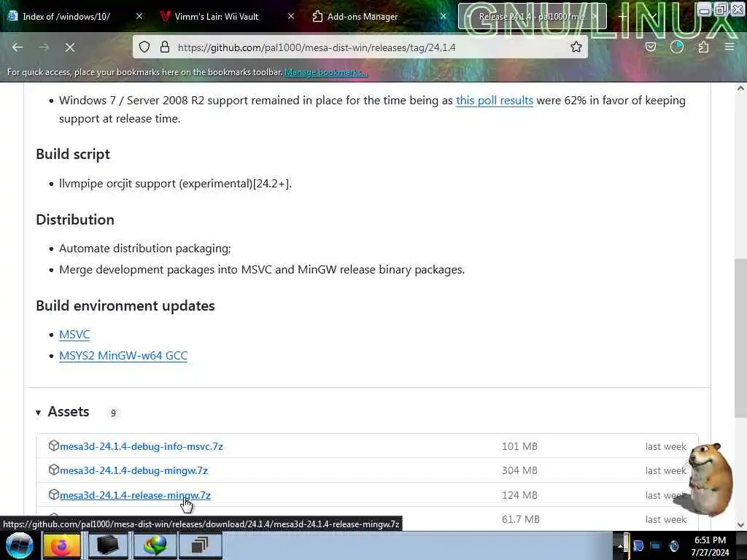The image size is (747, 560).
Task: Open the MSVC link
Action: point(74,335)
